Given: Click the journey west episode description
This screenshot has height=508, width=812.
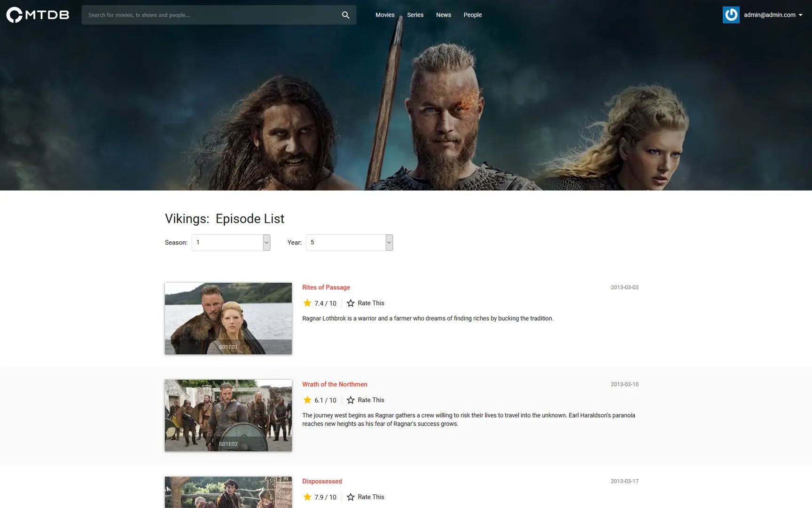Looking at the screenshot, I should [x=468, y=420].
